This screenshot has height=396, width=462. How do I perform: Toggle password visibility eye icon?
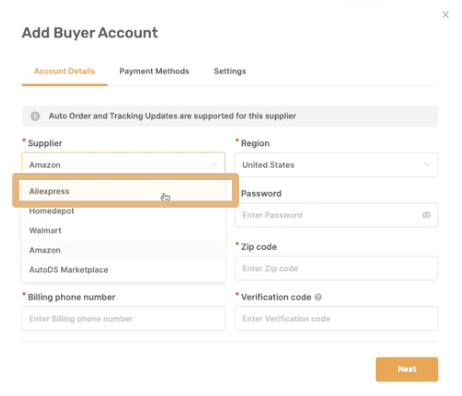point(426,215)
